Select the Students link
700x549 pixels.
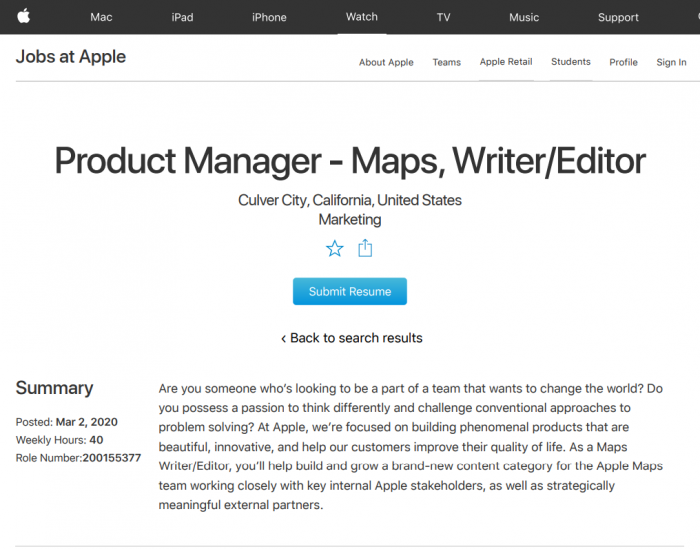571,62
